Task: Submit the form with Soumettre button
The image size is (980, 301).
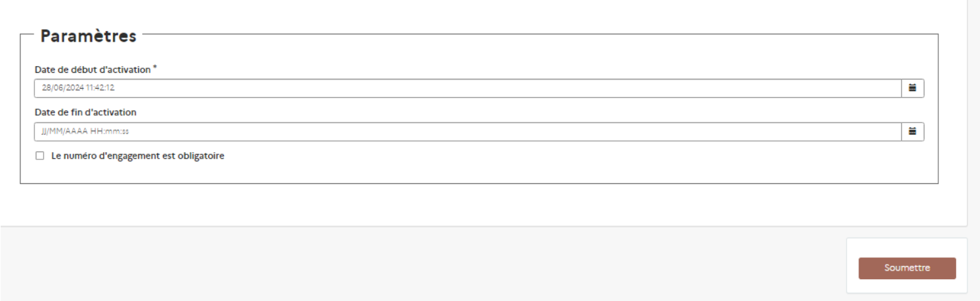Action: (907, 268)
